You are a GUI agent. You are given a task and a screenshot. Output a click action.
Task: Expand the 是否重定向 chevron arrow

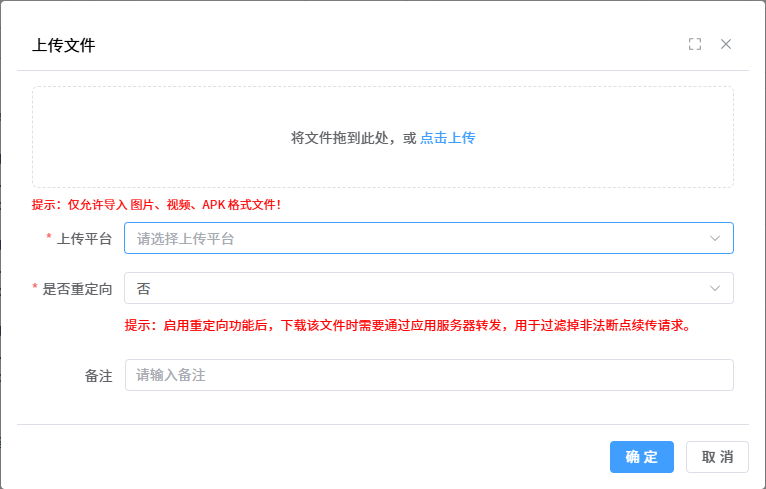[x=715, y=288]
